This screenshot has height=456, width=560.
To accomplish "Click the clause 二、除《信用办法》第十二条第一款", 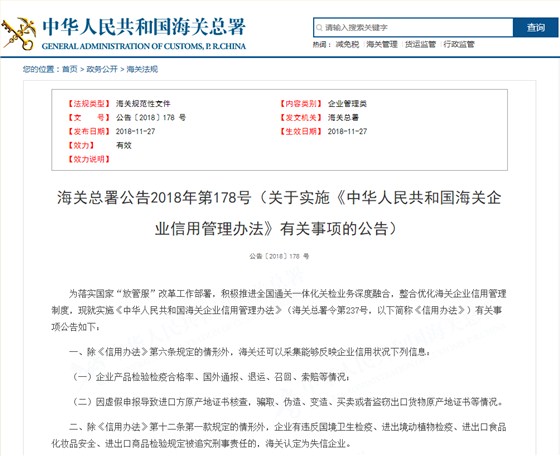I will point(279,435).
